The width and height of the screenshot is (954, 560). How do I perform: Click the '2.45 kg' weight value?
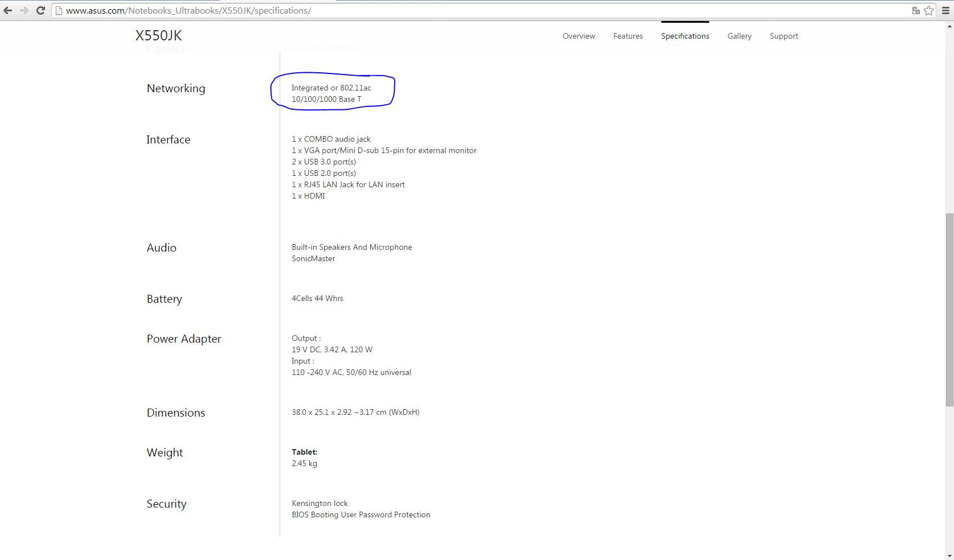(x=305, y=463)
